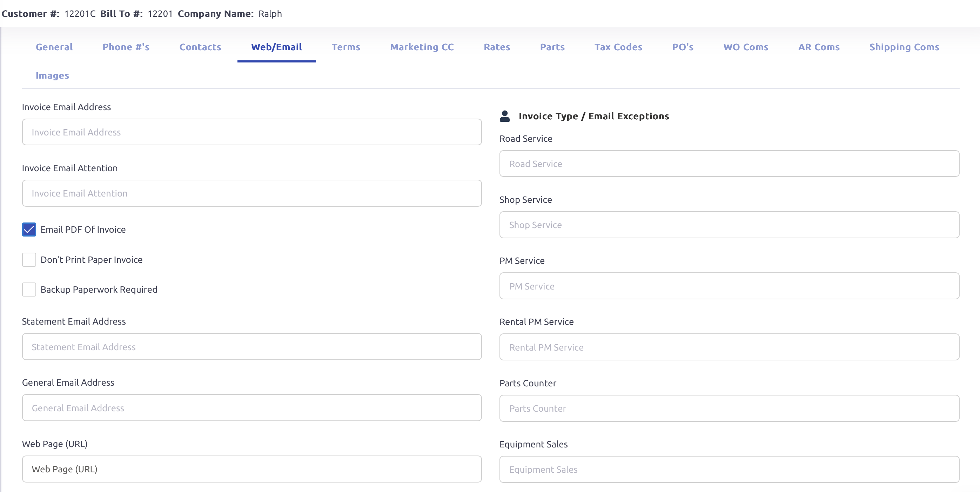
Task: Click the person icon beside Invoice Type heading
Action: point(504,116)
